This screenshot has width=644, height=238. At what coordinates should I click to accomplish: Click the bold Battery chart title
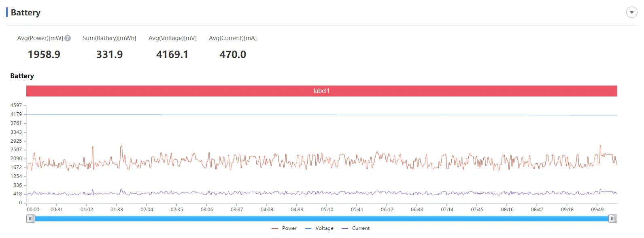[x=22, y=76]
